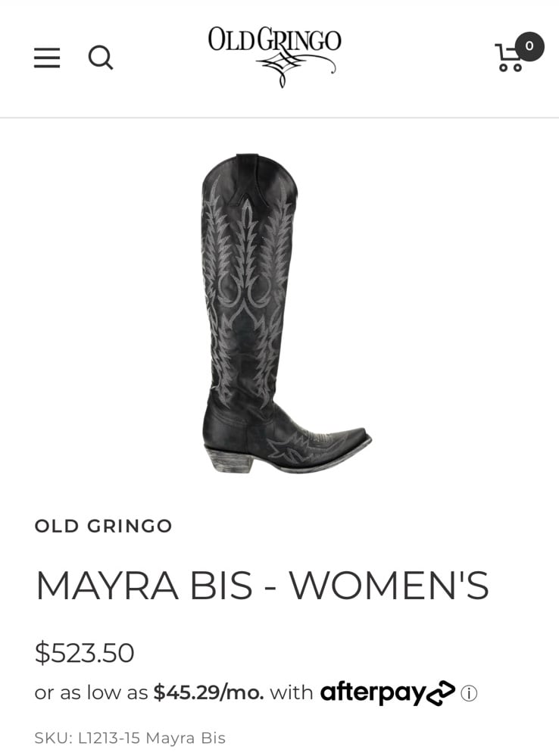Go home via Old Gringo logo
The height and width of the screenshot is (756, 559).
[274, 56]
